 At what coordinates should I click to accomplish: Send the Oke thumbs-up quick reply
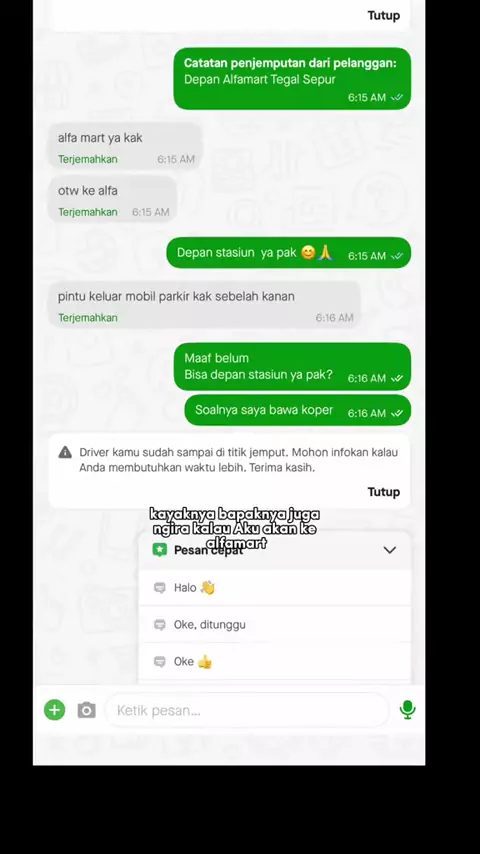point(275,662)
